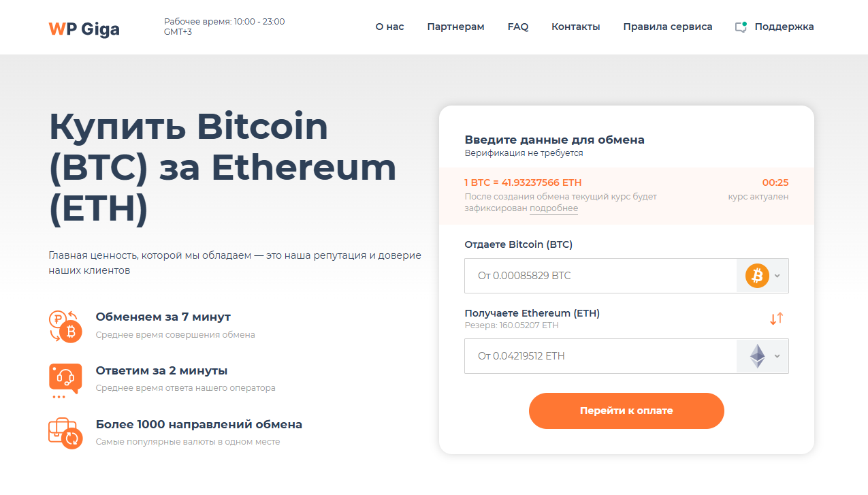Viewport: 868px width, 495px height.
Task: Expand the Ethereum currency dropdown arrow
Action: pyautogui.click(x=777, y=356)
